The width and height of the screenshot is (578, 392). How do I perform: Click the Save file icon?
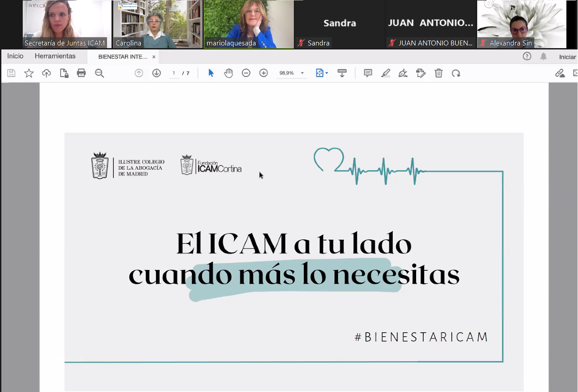point(11,73)
